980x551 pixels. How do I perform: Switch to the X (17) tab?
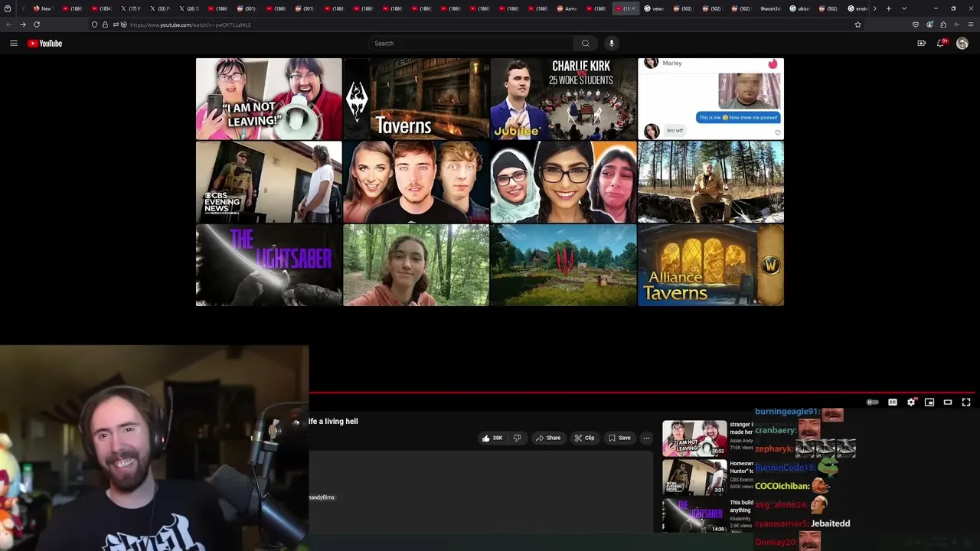pyautogui.click(x=130, y=8)
